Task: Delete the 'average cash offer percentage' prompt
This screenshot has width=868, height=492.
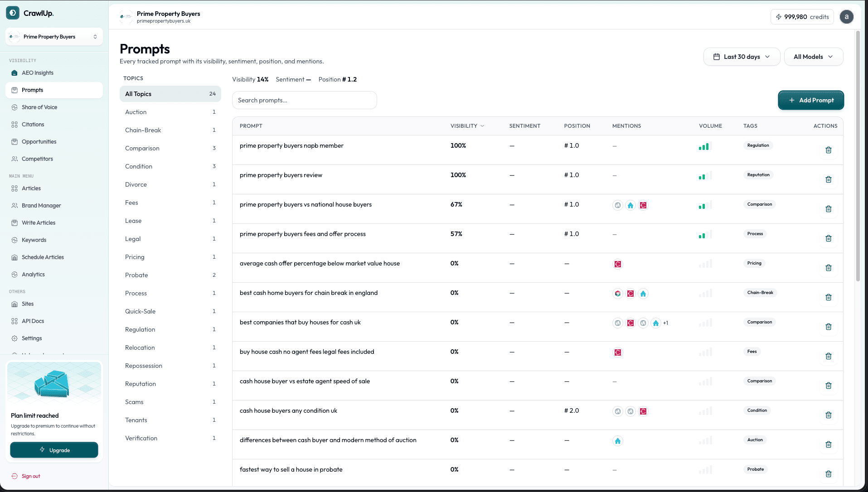Action: [x=829, y=268]
